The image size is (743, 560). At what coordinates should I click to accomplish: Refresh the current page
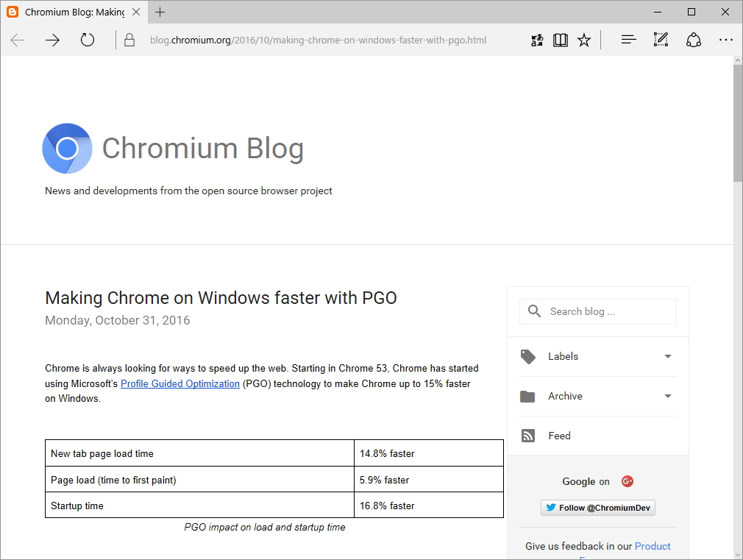(x=87, y=40)
